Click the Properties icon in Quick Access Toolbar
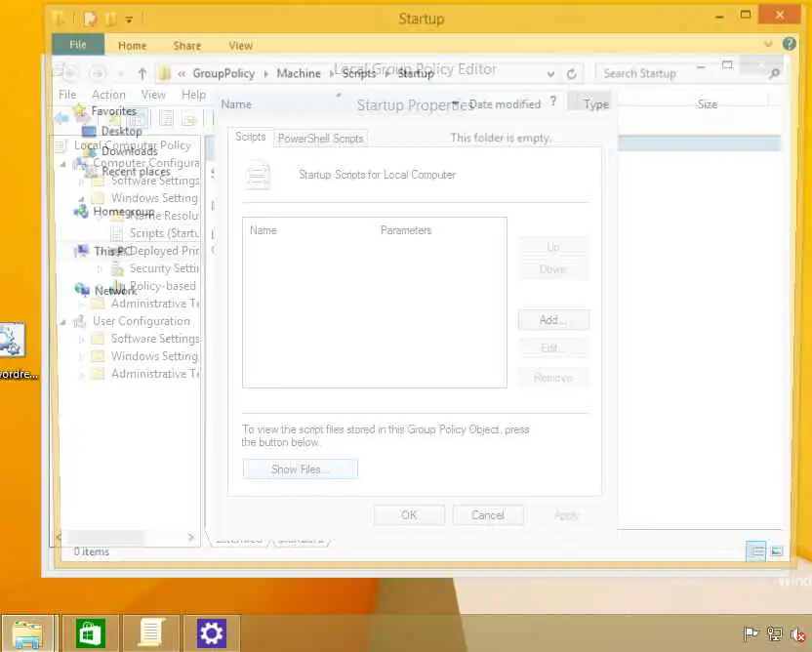 pos(90,20)
